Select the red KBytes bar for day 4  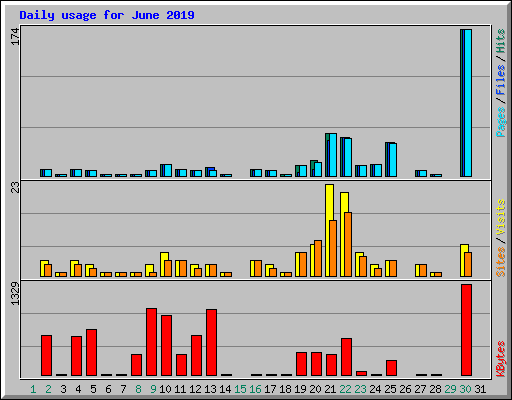pos(76,356)
